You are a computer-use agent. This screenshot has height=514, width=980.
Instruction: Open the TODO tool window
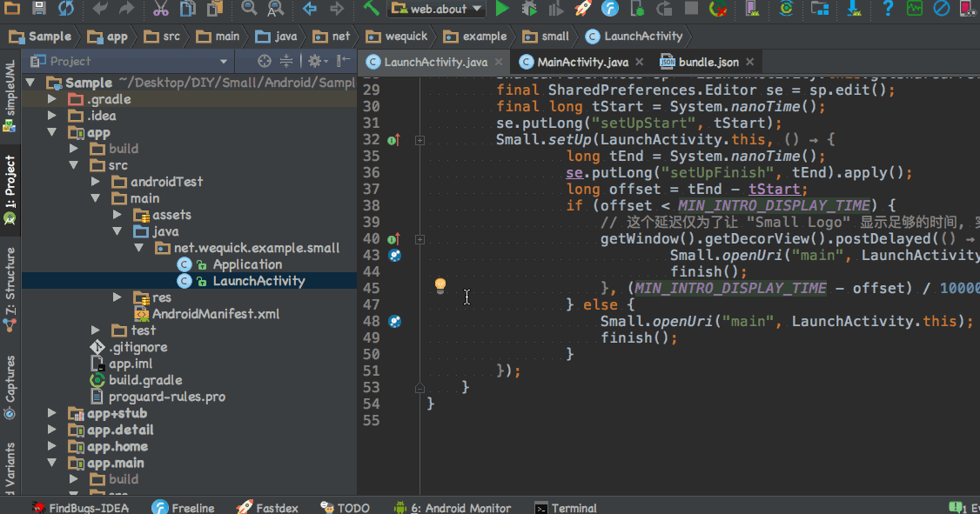point(345,507)
